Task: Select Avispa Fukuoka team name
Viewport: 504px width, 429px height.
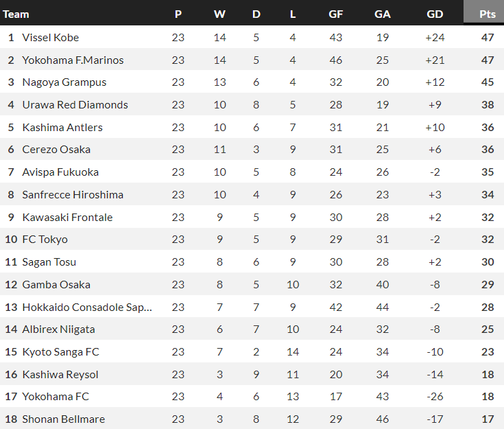Action: 60,172
